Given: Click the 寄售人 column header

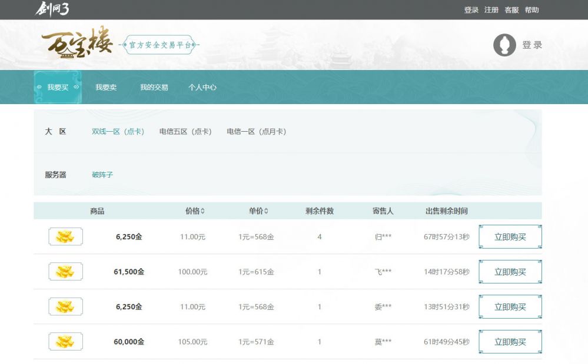Looking at the screenshot, I should click(383, 211).
